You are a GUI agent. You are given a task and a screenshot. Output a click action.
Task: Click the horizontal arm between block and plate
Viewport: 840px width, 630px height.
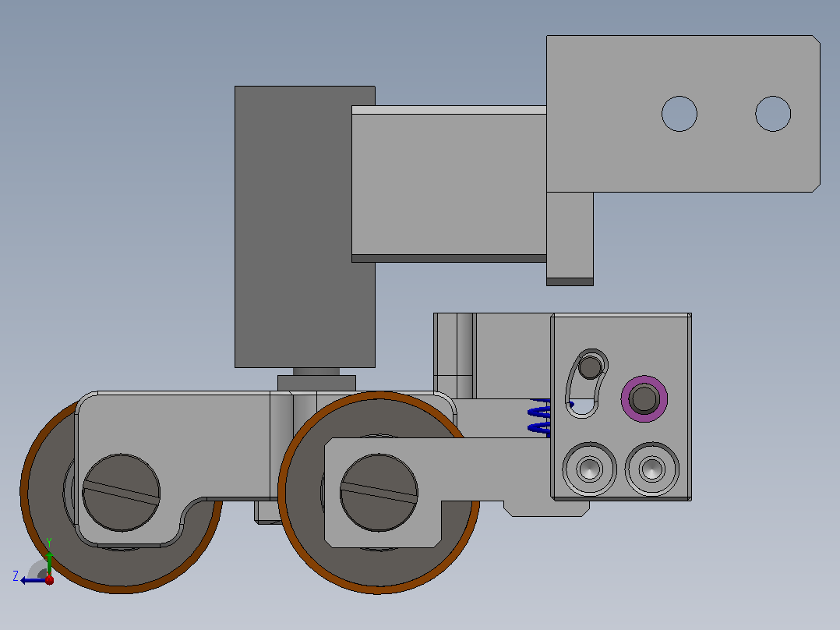click(x=449, y=184)
